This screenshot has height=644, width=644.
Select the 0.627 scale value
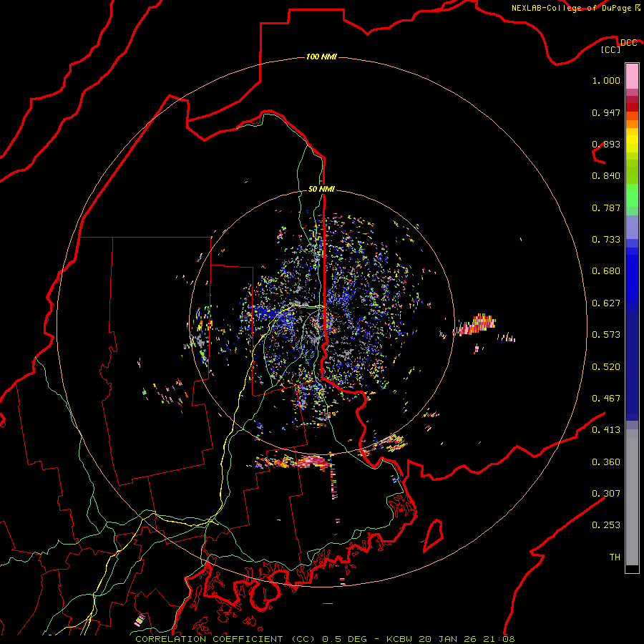606,303
